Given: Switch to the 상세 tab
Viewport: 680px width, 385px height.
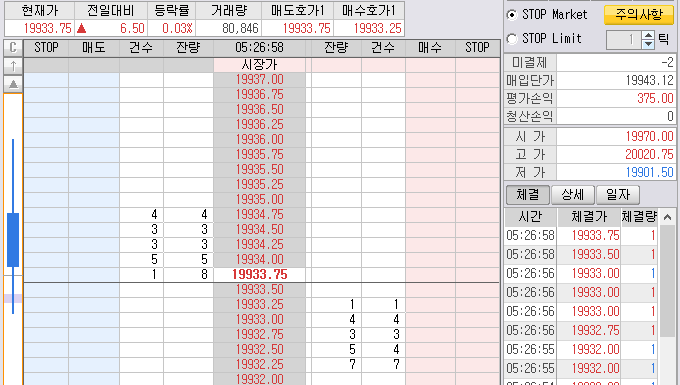Looking at the screenshot, I should tap(573, 195).
